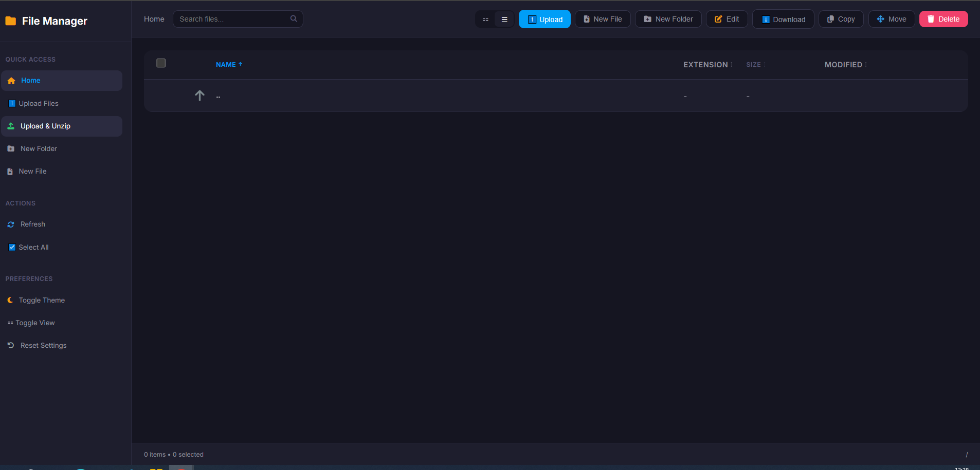The height and width of the screenshot is (470, 980).
Task: Open Upload Files in sidebar
Action: (38, 104)
